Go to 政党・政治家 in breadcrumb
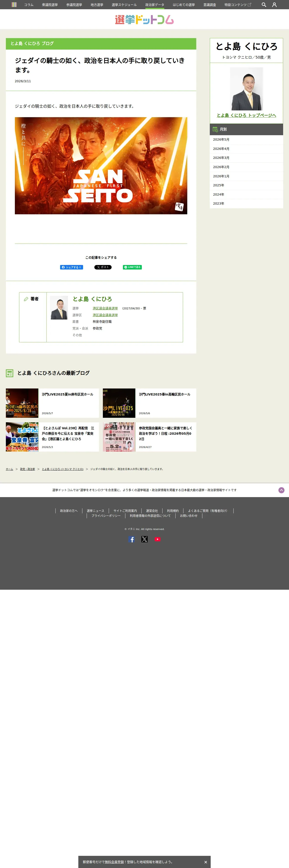289x868 pixels. [28, 469]
